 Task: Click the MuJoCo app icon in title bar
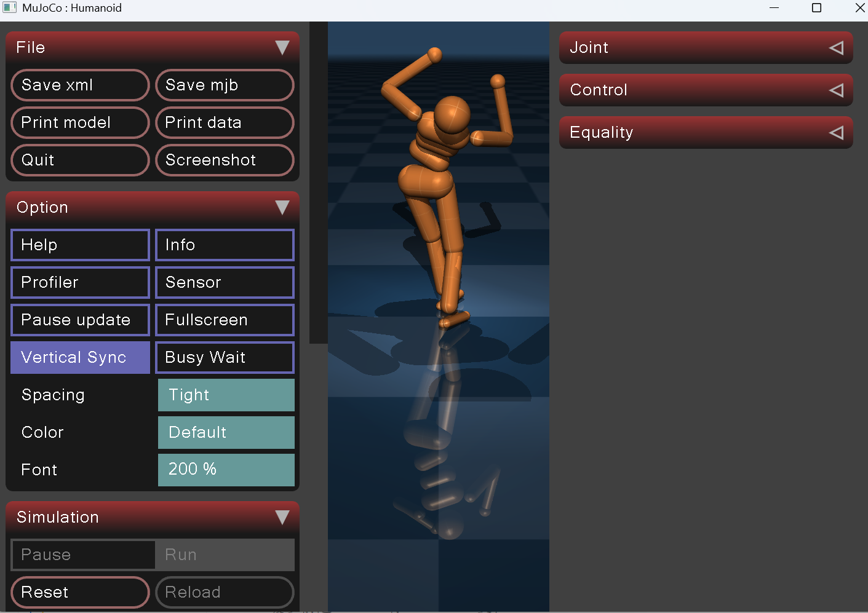(x=10, y=8)
